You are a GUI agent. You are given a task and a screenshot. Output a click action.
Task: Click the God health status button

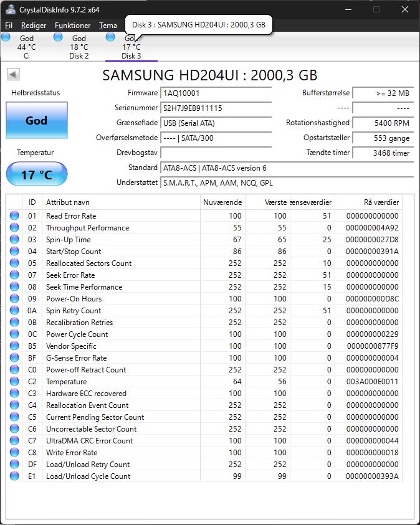(37, 120)
